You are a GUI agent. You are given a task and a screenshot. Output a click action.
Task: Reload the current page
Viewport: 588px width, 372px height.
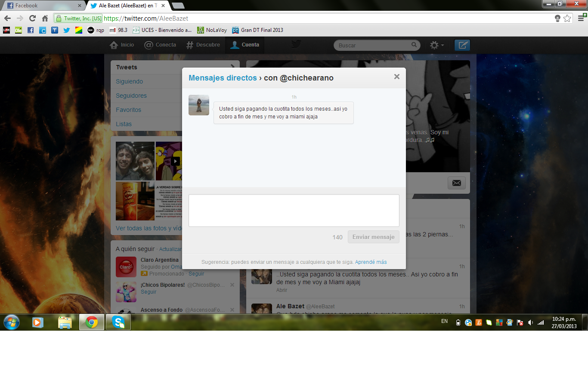32,19
